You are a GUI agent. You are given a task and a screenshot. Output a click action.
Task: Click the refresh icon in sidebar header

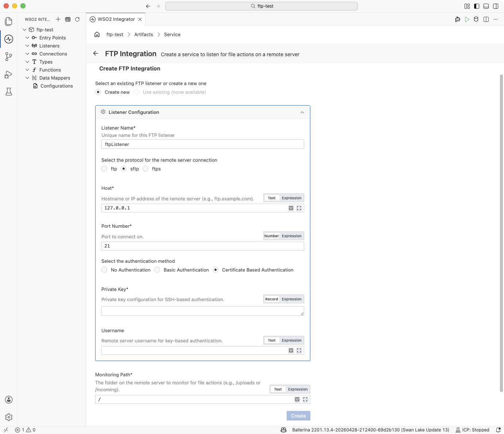[77, 19]
